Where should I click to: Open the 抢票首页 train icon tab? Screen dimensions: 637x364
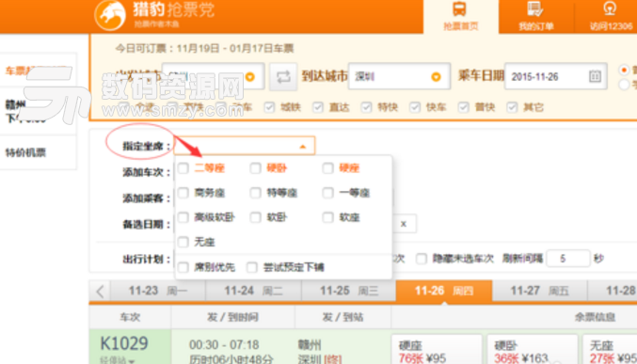[461, 17]
